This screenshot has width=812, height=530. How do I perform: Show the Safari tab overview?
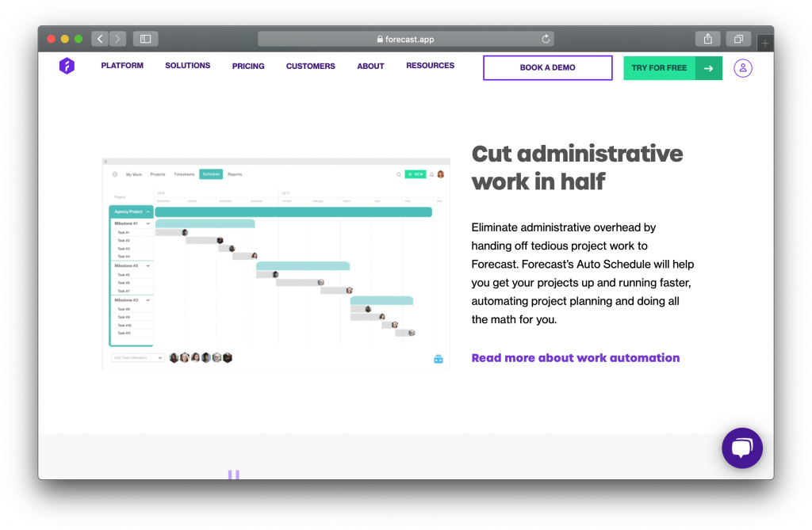tap(738, 39)
